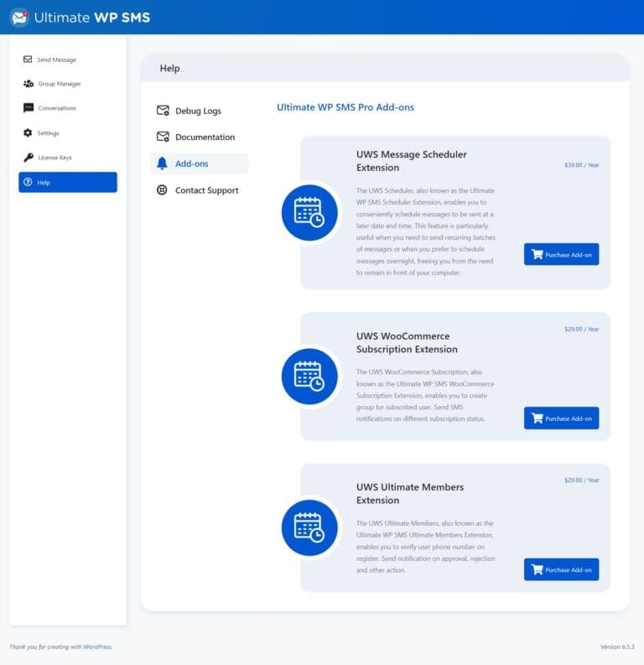This screenshot has height=665, width=644.
Task: Click the Settings gear icon
Action: click(x=28, y=132)
